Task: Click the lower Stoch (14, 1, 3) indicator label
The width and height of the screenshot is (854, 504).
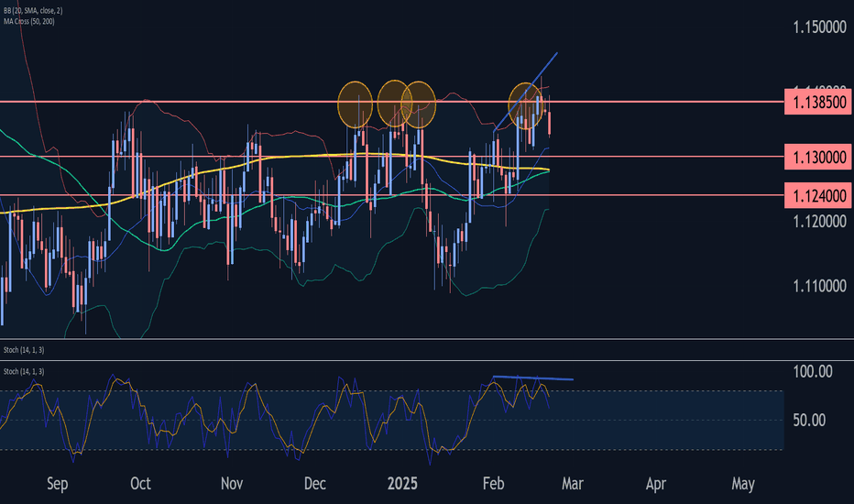Action: pyautogui.click(x=24, y=372)
